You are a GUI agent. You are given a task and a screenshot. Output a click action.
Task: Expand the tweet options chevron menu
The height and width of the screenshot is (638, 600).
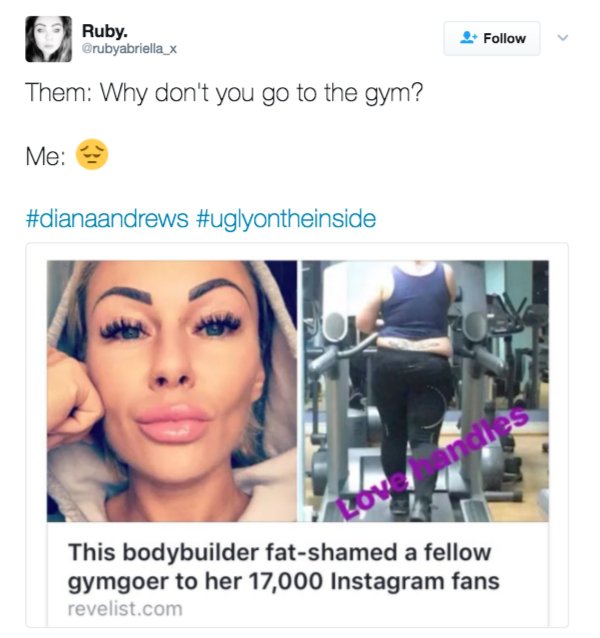click(x=563, y=38)
